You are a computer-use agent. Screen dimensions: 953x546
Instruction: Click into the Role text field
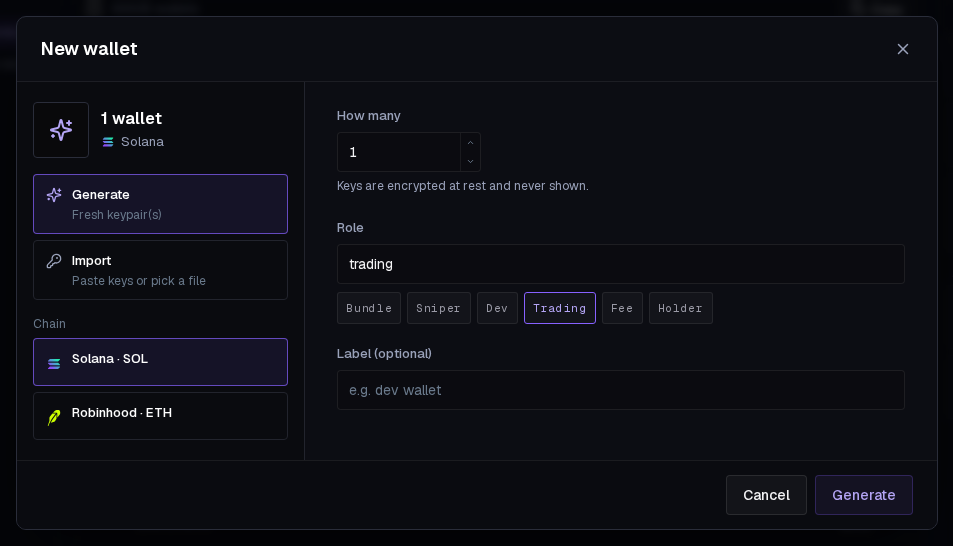[621, 264]
